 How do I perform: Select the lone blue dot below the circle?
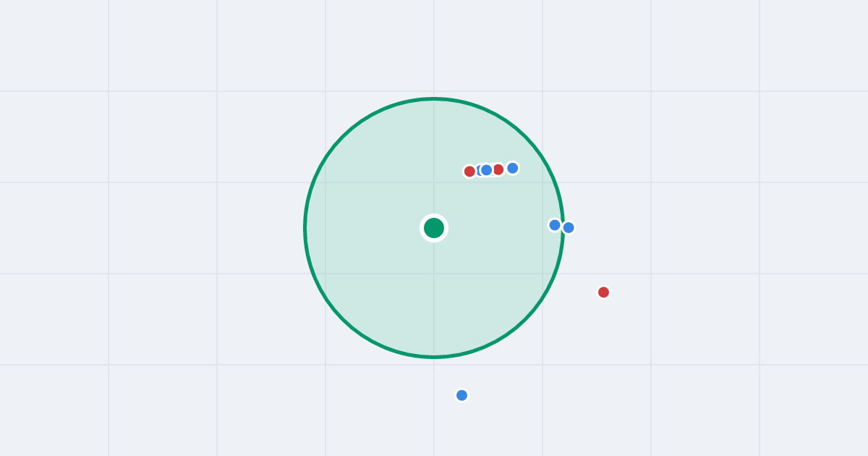coord(461,395)
